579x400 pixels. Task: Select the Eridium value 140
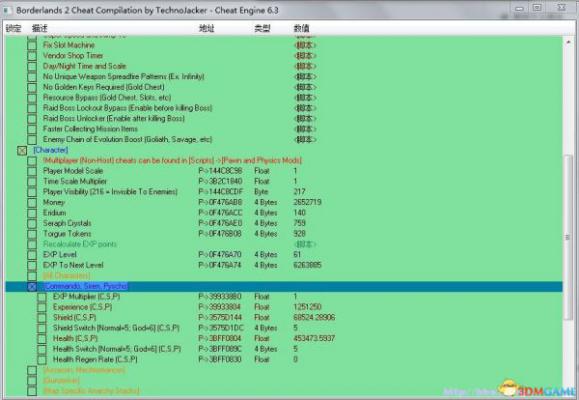click(299, 213)
